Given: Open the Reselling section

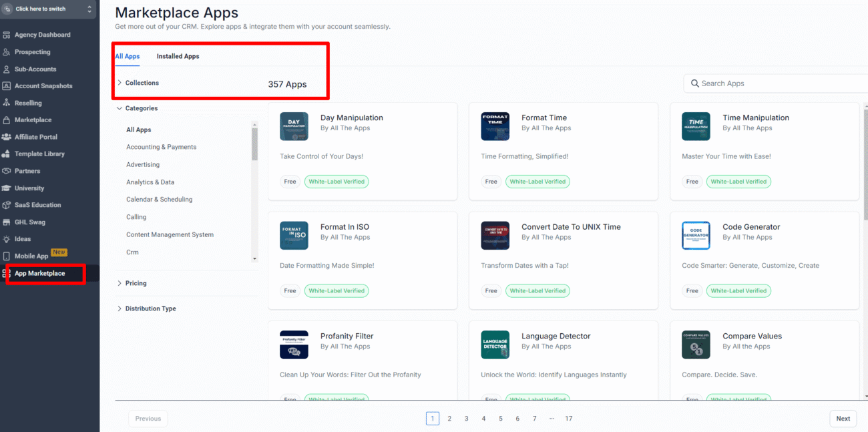Looking at the screenshot, I should [30, 102].
